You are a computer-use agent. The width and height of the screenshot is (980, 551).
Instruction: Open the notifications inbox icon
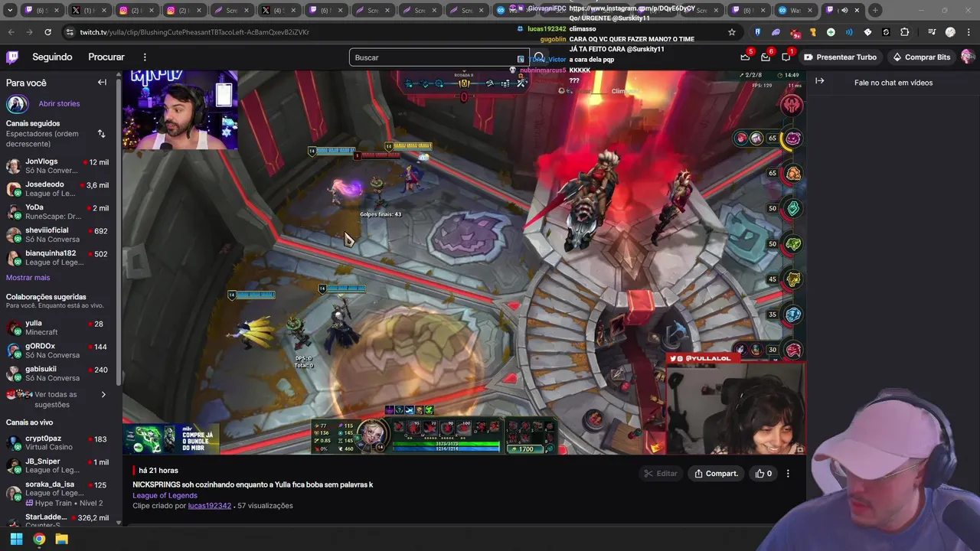(766, 57)
